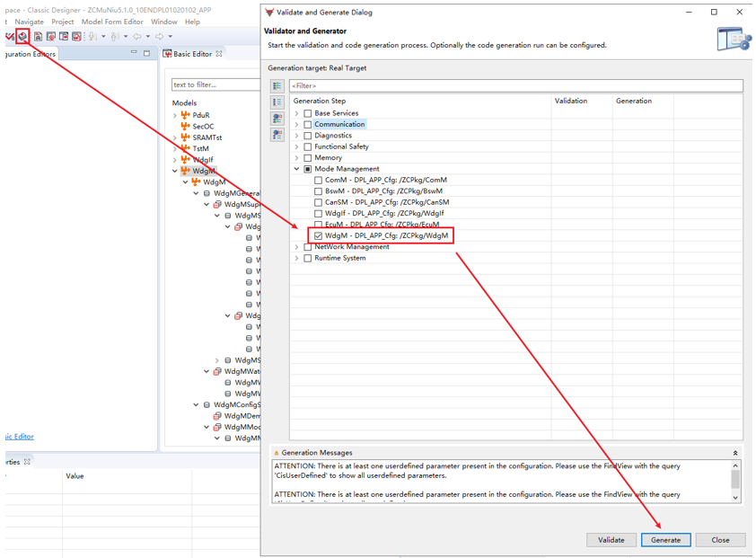Click the Generate button
Viewport: 756px width, 558px height.
pyautogui.click(x=666, y=540)
